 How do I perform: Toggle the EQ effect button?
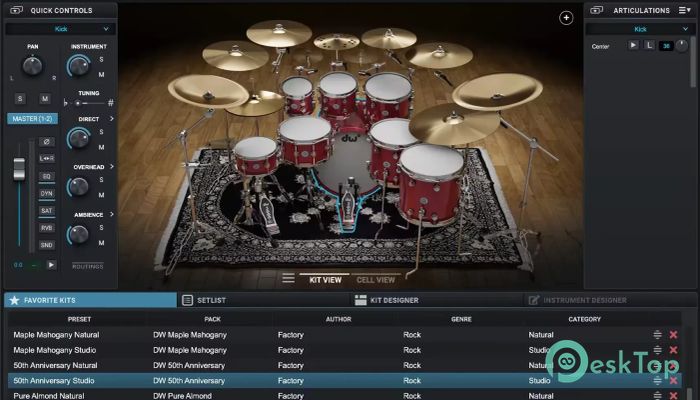(46, 176)
